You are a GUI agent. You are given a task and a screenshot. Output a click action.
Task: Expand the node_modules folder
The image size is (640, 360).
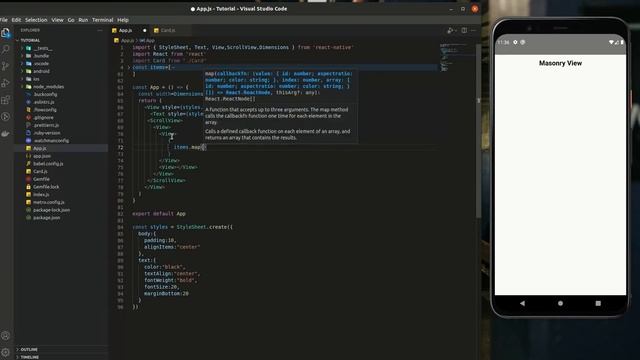48,87
